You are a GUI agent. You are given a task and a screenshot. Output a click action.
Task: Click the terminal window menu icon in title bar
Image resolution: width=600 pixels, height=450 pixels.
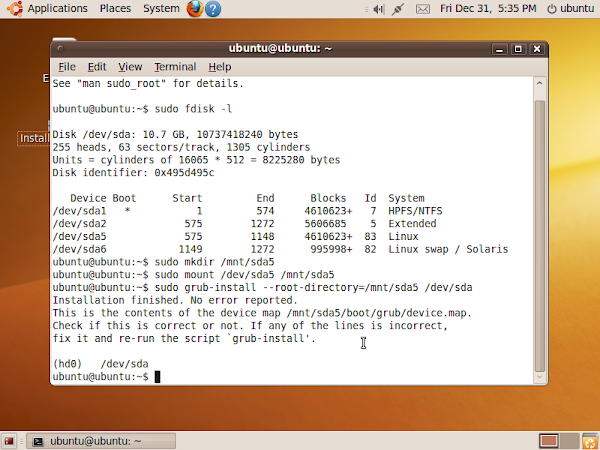[60, 49]
